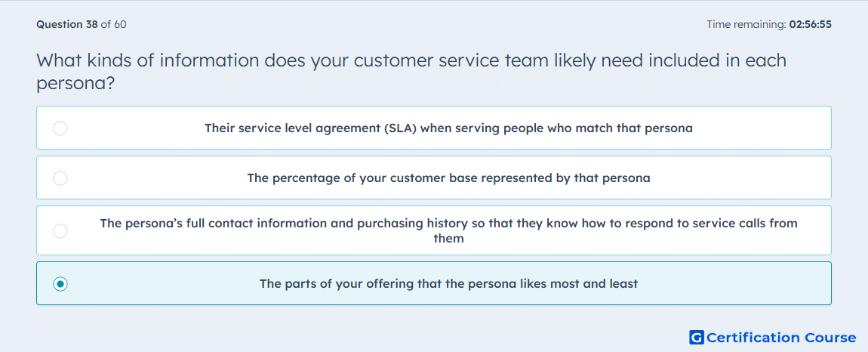Image resolution: width=868 pixels, height=352 pixels.
Task: Choose the full contact information radio button
Action: (60, 230)
